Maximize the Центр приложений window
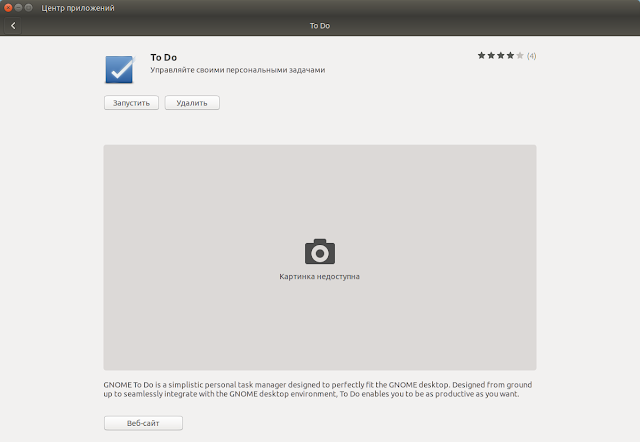Image resolution: width=640 pixels, height=442 pixels. click(29, 7)
